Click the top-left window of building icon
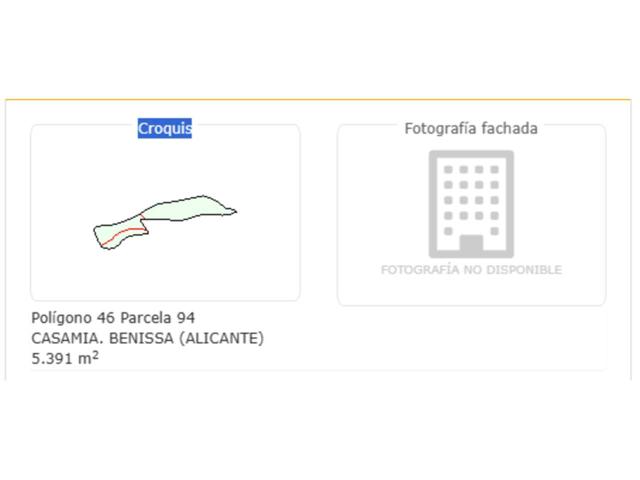Viewport: 640px width, 480px height. (x=448, y=169)
